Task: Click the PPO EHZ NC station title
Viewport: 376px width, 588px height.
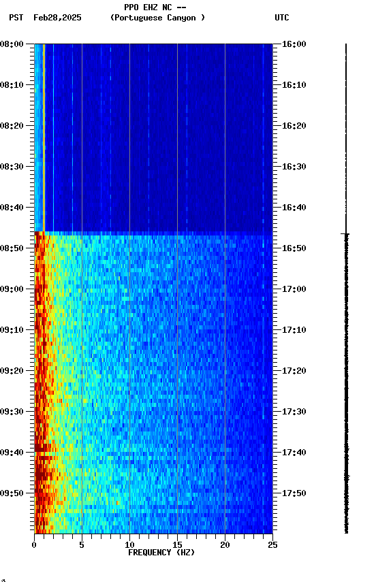Action: pyautogui.click(x=155, y=7)
